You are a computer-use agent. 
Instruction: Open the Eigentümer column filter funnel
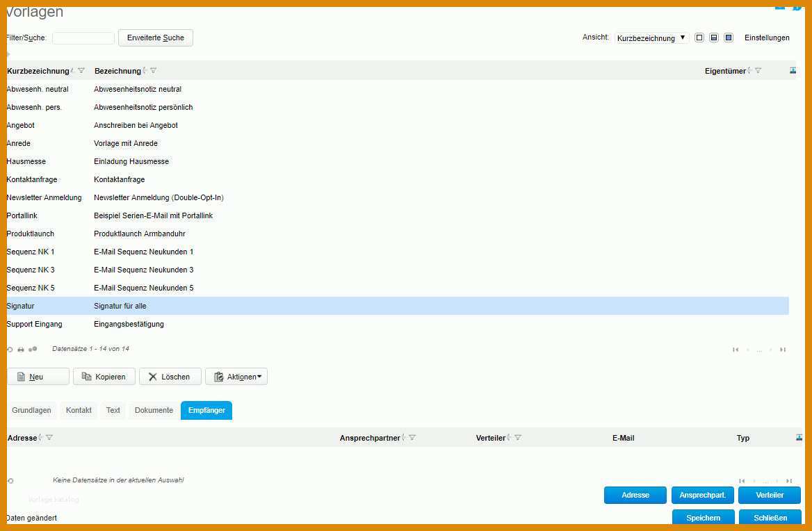[x=758, y=71]
